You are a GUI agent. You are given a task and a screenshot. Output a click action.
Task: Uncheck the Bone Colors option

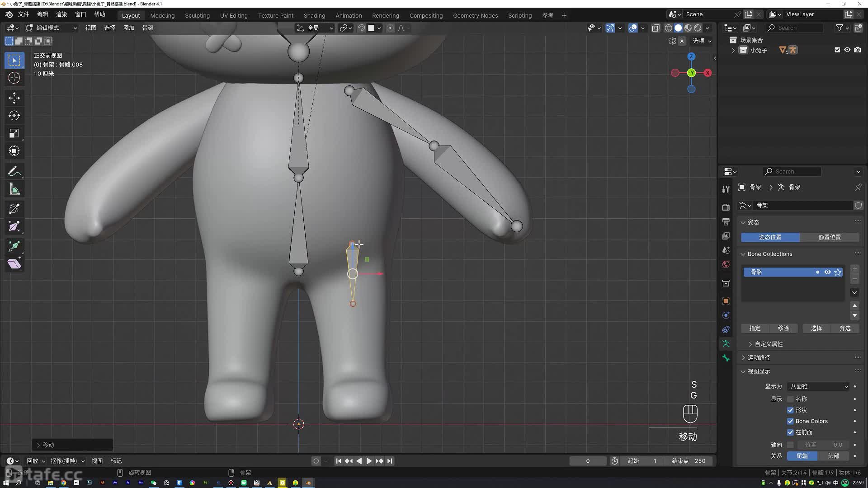pos(790,421)
